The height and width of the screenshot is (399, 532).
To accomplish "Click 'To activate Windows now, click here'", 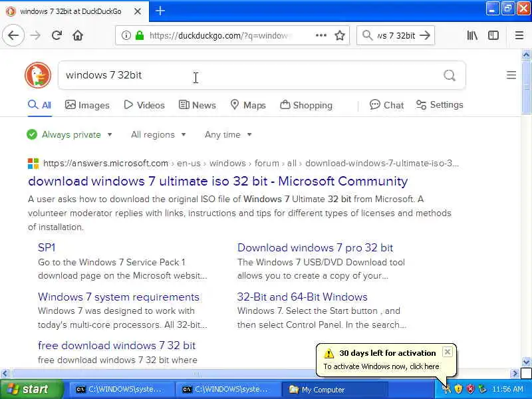I will (x=381, y=366).
